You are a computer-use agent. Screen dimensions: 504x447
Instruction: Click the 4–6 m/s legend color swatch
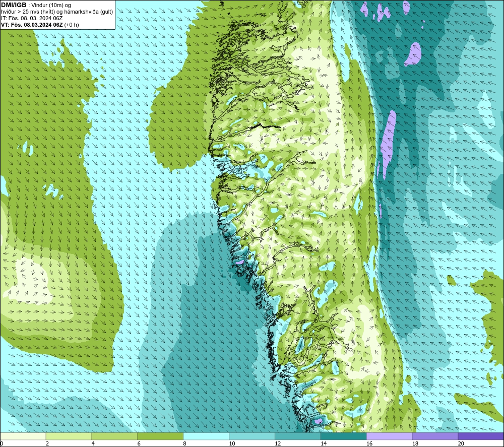pyautogui.click(x=114, y=436)
